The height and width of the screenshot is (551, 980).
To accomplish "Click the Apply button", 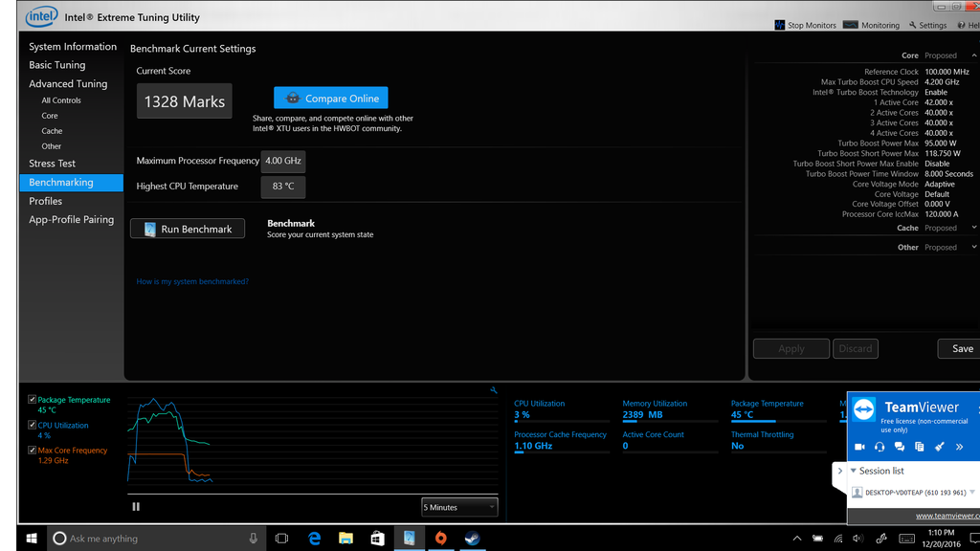I will click(791, 348).
